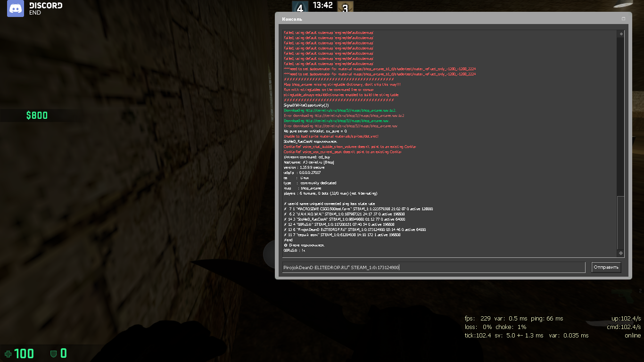Click the Консоль title bar text
The image size is (644, 362).
(292, 19)
